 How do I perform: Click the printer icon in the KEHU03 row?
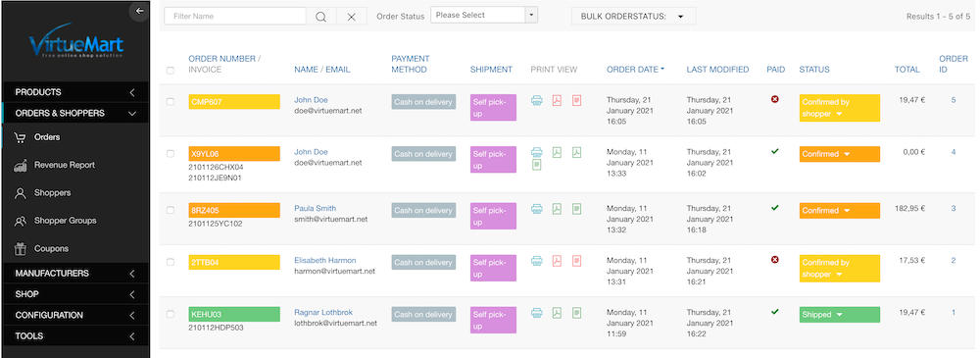(x=536, y=312)
